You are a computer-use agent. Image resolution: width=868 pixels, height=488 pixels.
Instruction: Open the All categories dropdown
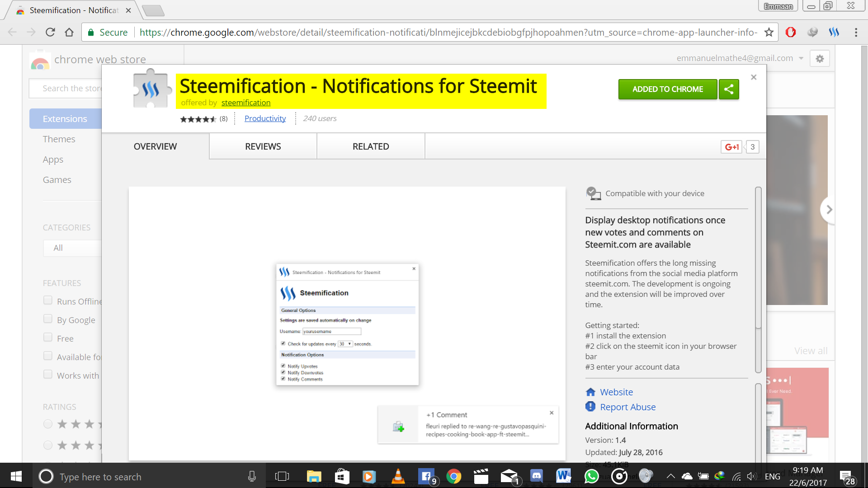point(72,248)
